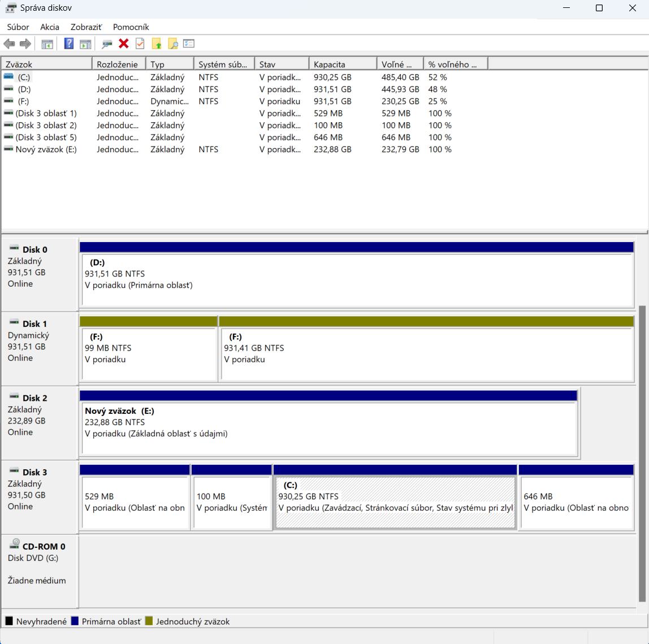This screenshot has width=649, height=644.
Task: Click the (F:) volume icon in list
Action: pos(8,101)
